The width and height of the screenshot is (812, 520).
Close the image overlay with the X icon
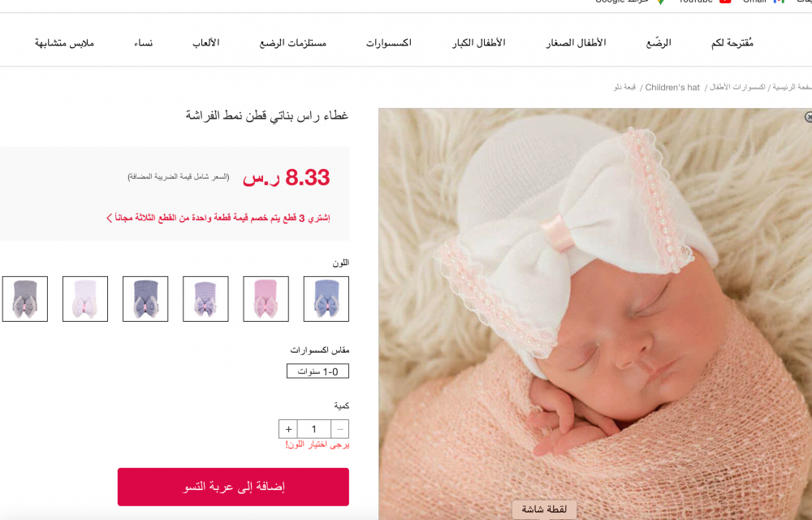[x=808, y=117]
